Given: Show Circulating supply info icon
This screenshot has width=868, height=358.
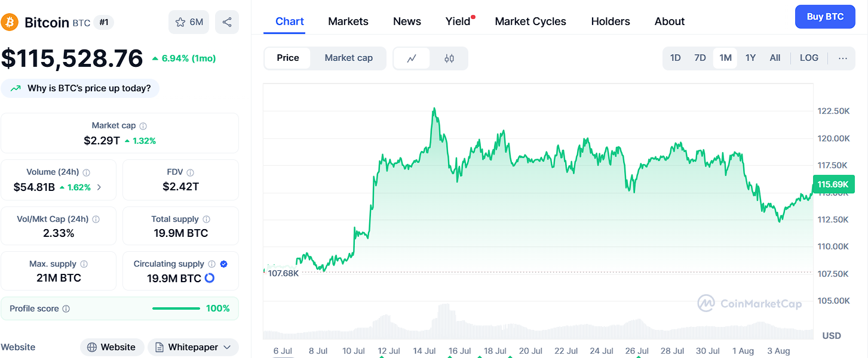Looking at the screenshot, I should point(211,264).
